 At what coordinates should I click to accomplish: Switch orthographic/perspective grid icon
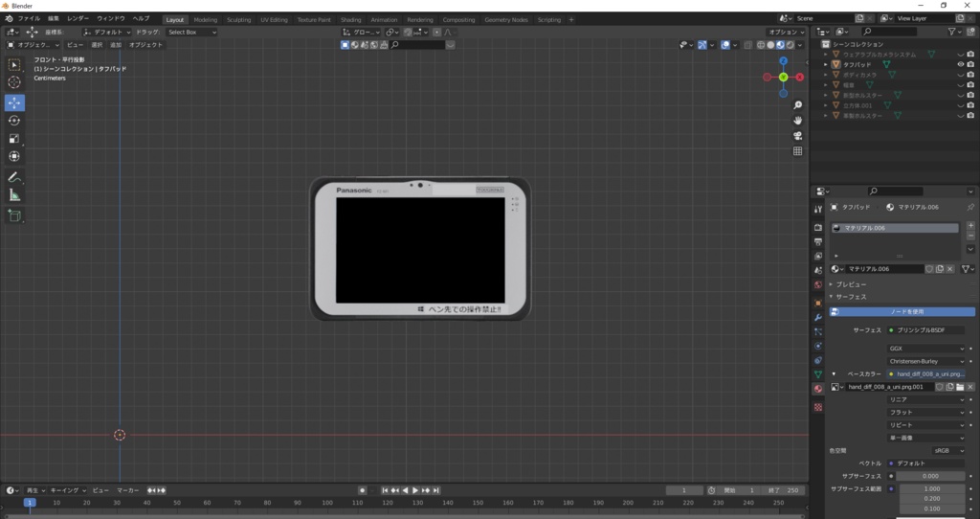(x=797, y=151)
